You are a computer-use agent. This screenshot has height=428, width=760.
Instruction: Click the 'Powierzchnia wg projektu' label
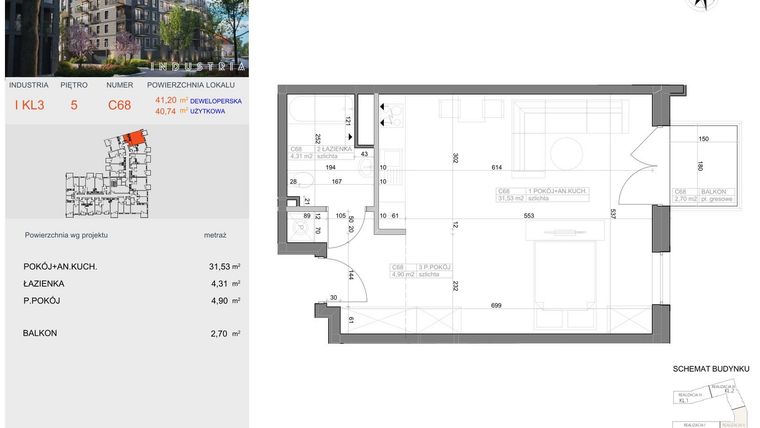point(66,235)
